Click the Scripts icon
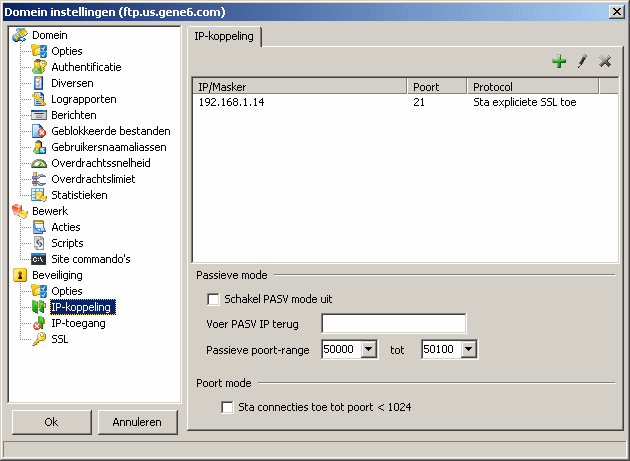630x461 pixels. click(39, 243)
